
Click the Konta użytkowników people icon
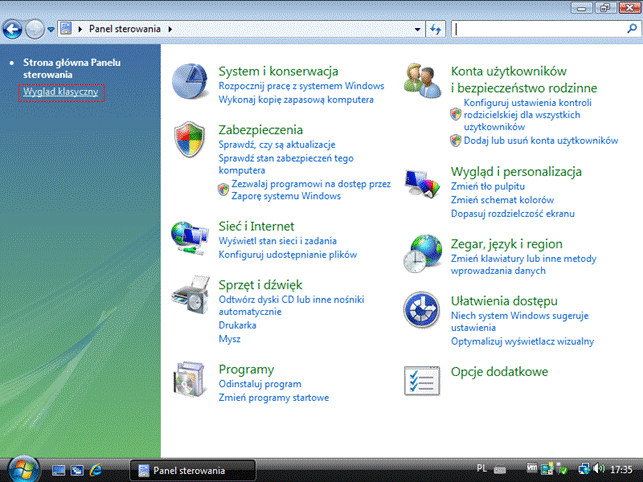(422, 81)
